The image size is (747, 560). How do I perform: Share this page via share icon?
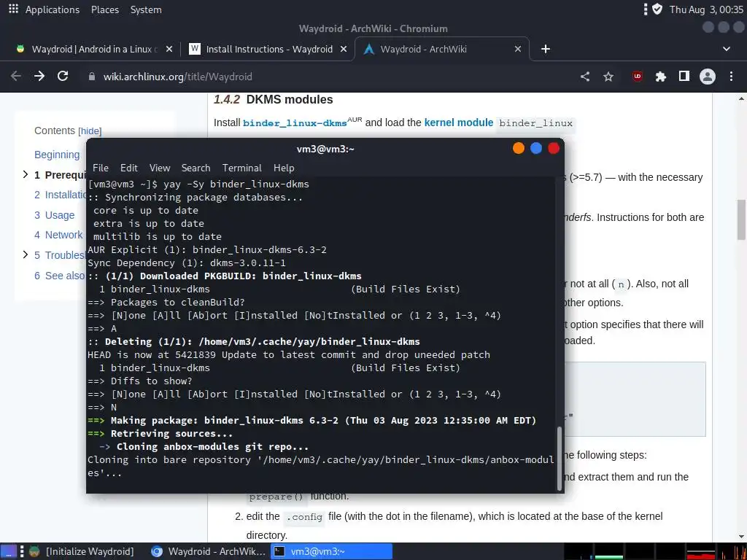pos(585,76)
